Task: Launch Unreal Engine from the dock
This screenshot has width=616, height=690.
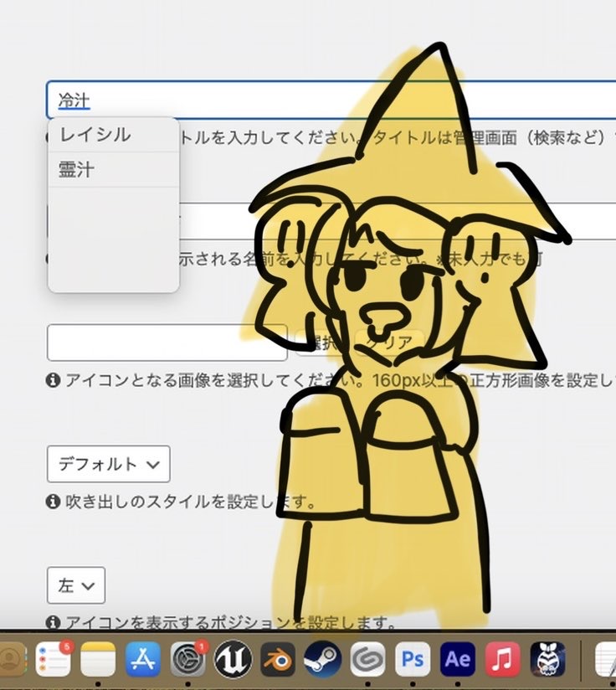Action: point(233,659)
